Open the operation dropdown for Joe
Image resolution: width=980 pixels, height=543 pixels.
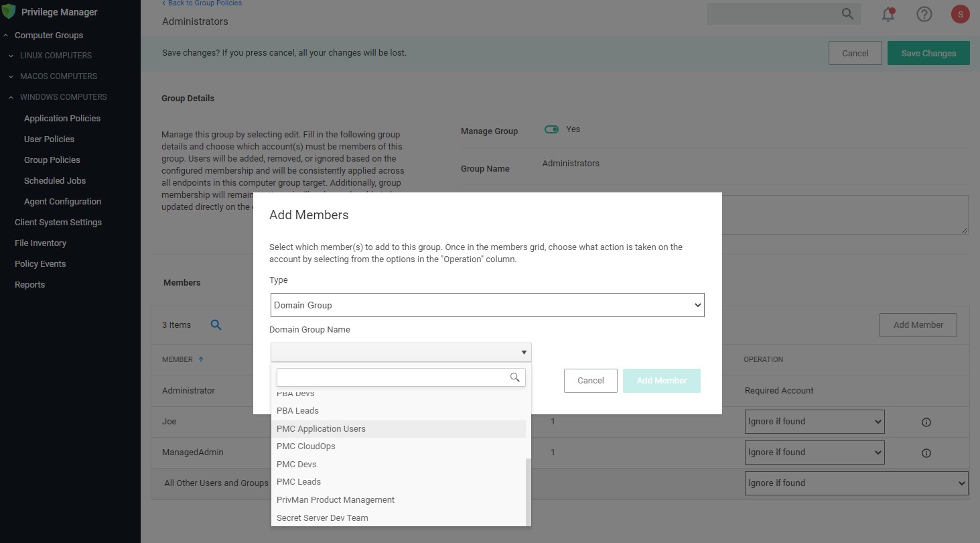pos(815,422)
